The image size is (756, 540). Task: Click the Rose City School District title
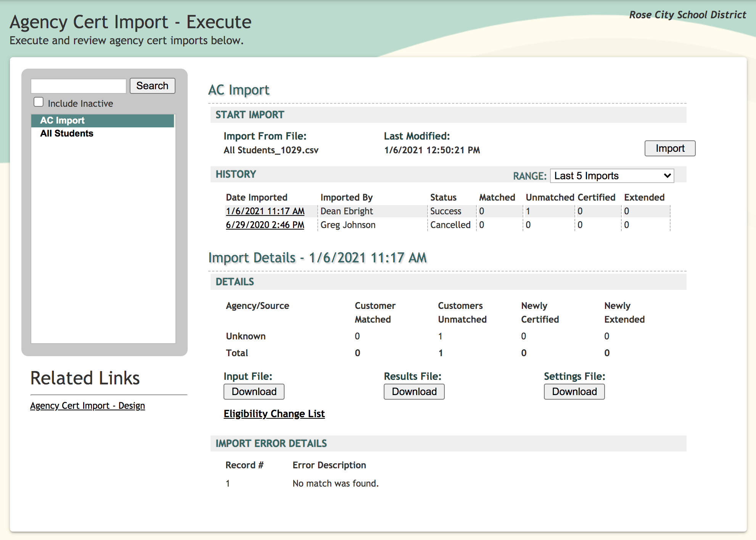point(687,15)
